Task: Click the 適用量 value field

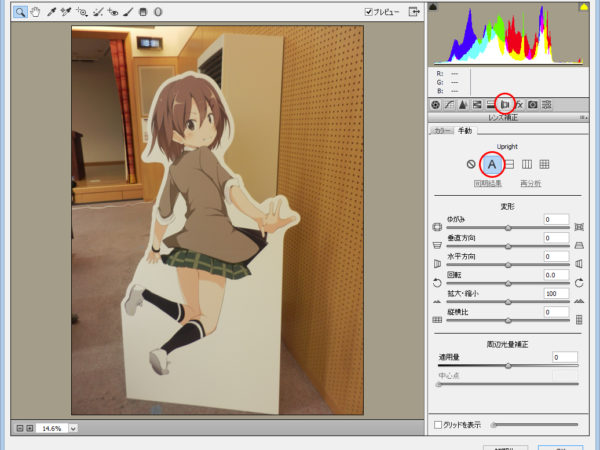Action: click(565, 357)
